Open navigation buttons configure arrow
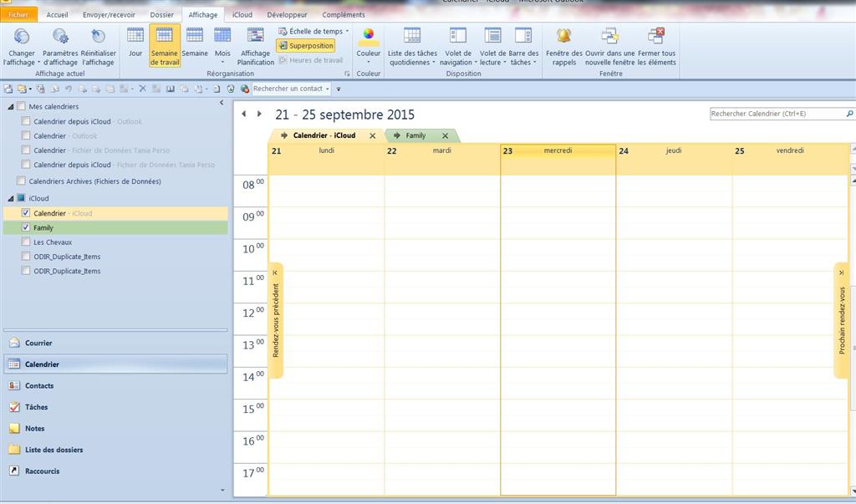The height and width of the screenshot is (504, 856). pyautogui.click(x=222, y=491)
